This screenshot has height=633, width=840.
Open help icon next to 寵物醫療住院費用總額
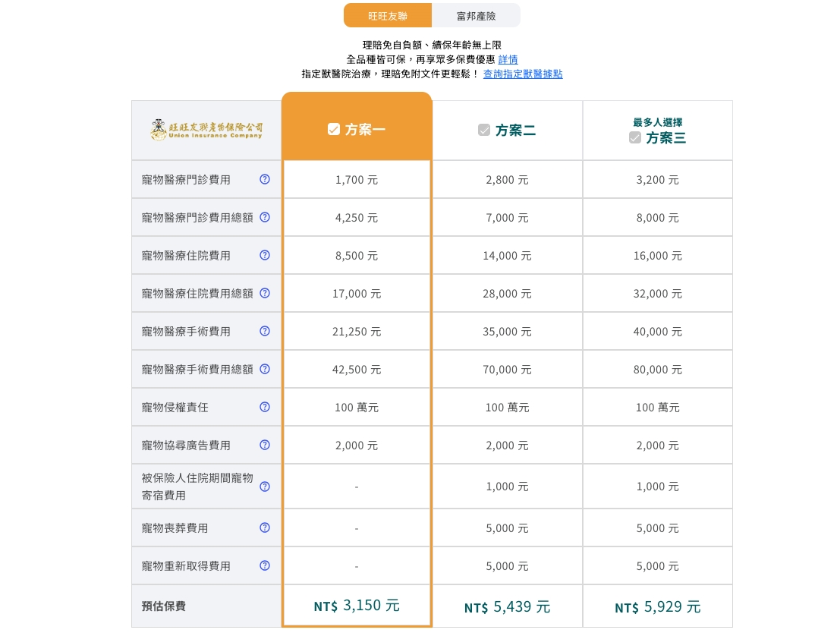point(264,293)
